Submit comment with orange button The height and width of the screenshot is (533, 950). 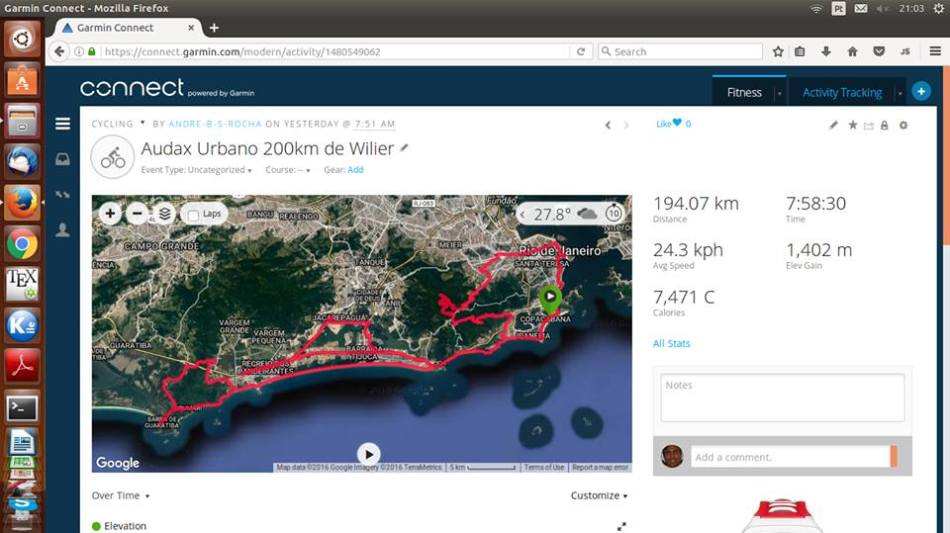pyautogui.click(x=894, y=457)
